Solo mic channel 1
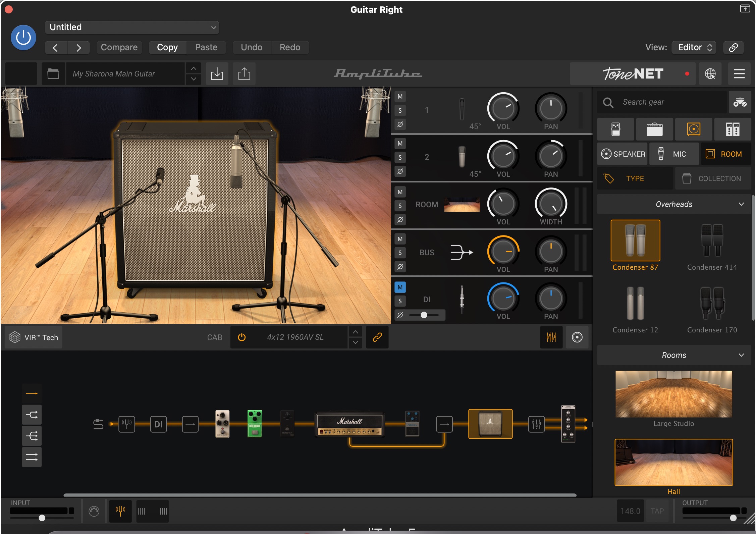Viewport: 756px width, 534px height. 400,110
